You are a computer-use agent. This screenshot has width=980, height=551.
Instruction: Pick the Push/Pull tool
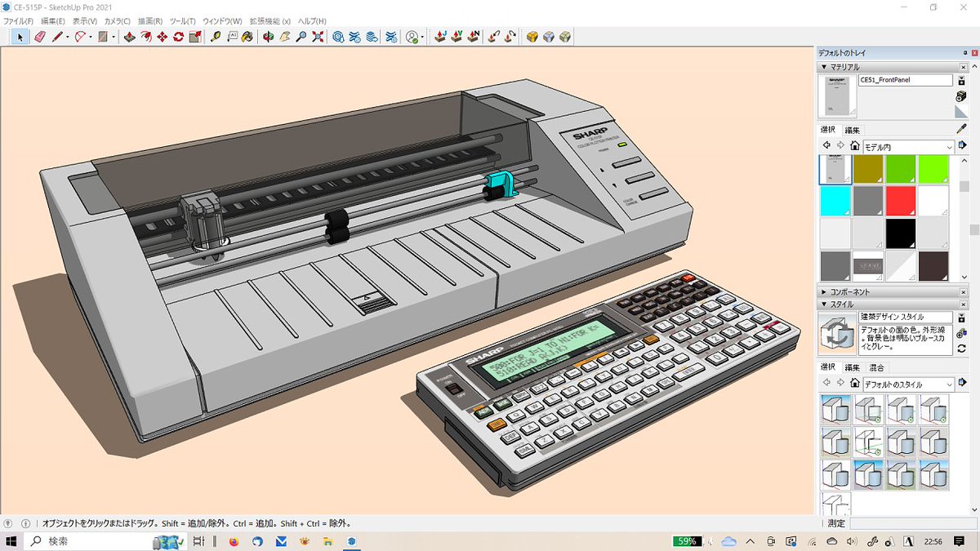click(129, 36)
